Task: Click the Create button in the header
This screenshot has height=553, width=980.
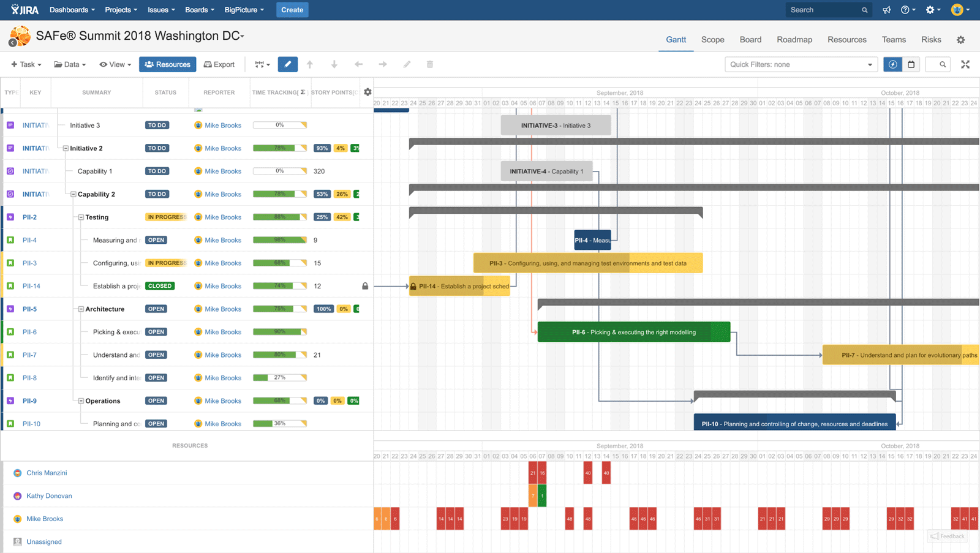Action: tap(292, 10)
